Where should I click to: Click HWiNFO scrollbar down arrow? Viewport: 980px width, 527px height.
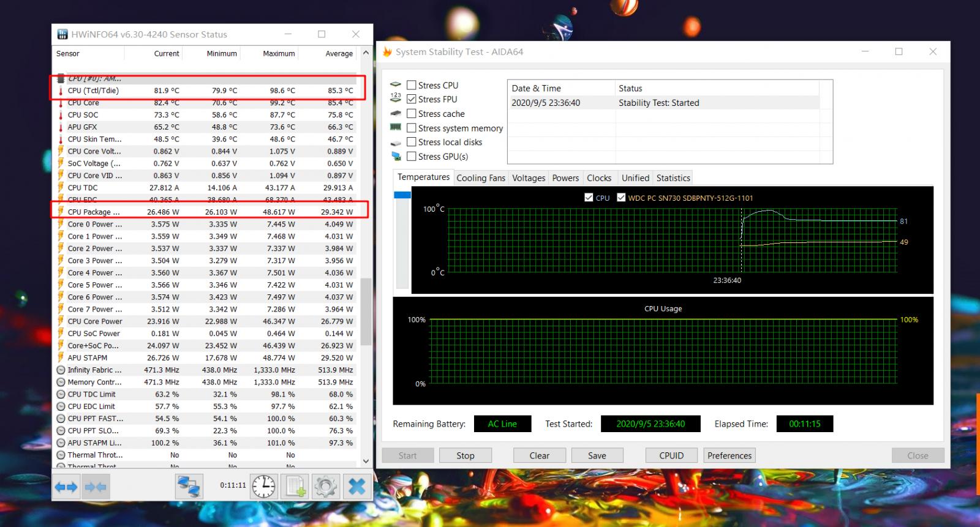pyautogui.click(x=366, y=461)
